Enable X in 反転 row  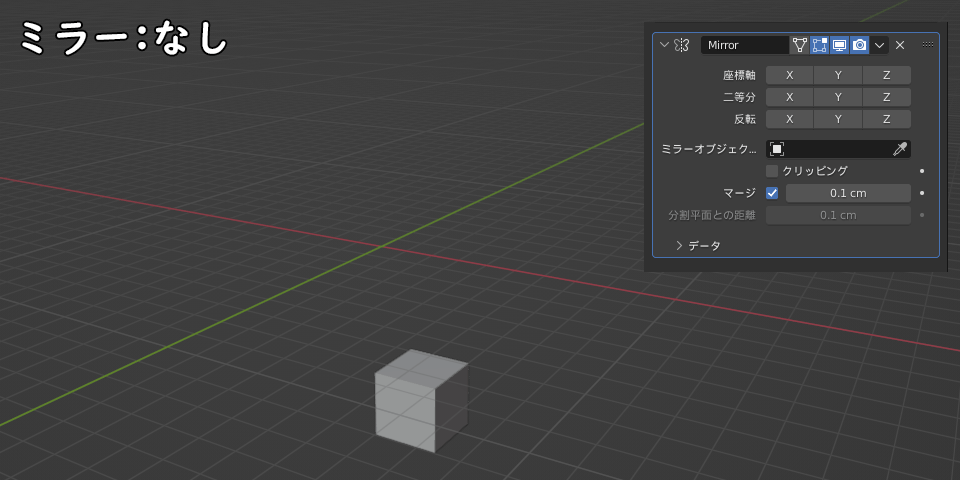click(790, 119)
